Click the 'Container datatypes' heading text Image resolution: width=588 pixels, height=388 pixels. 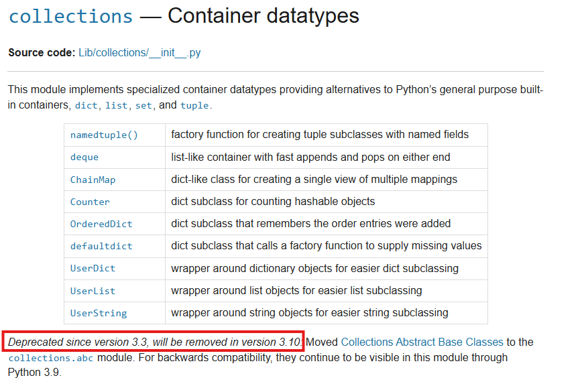[x=263, y=16]
